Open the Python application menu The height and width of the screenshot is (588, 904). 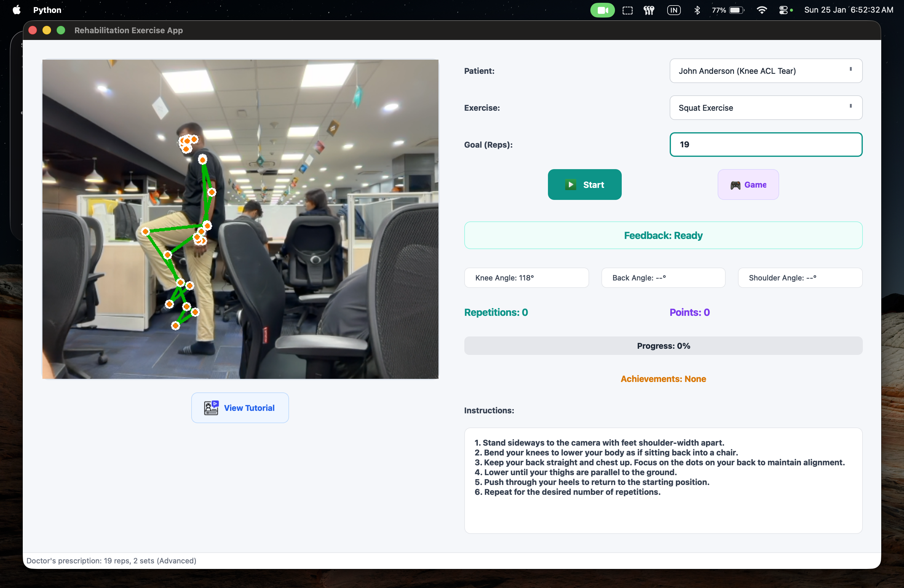pyautogui.click(x=47, y=10)
